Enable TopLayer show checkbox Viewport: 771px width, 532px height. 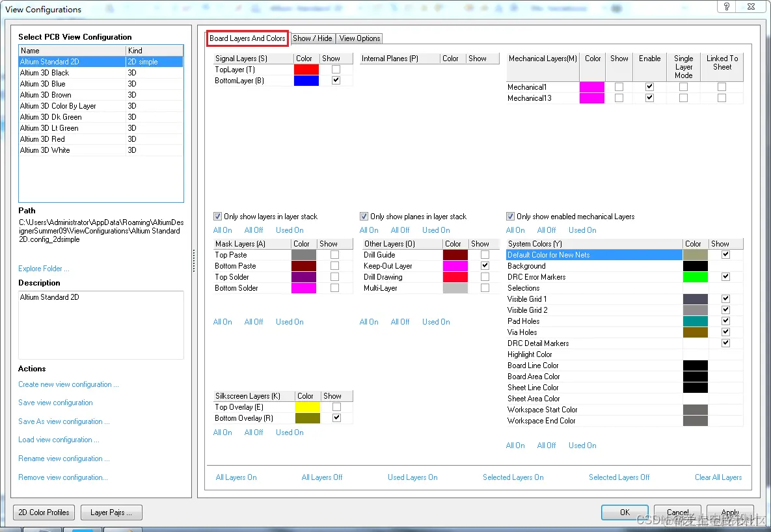click(336, 70)
